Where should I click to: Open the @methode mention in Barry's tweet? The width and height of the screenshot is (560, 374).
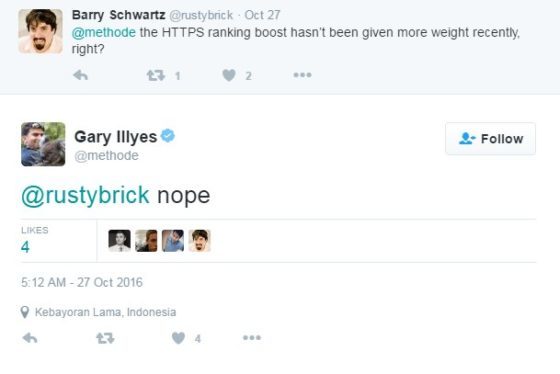point(104,33)
